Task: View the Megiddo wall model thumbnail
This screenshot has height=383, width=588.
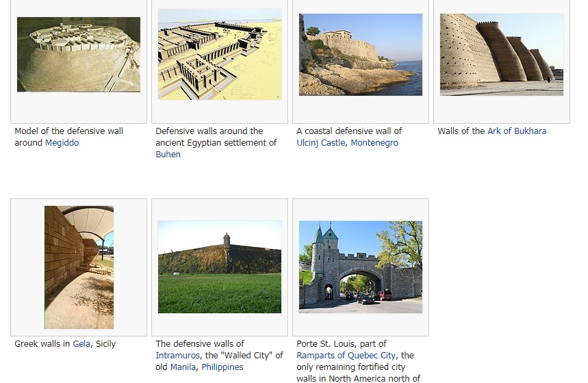Action: coord(79,54)
